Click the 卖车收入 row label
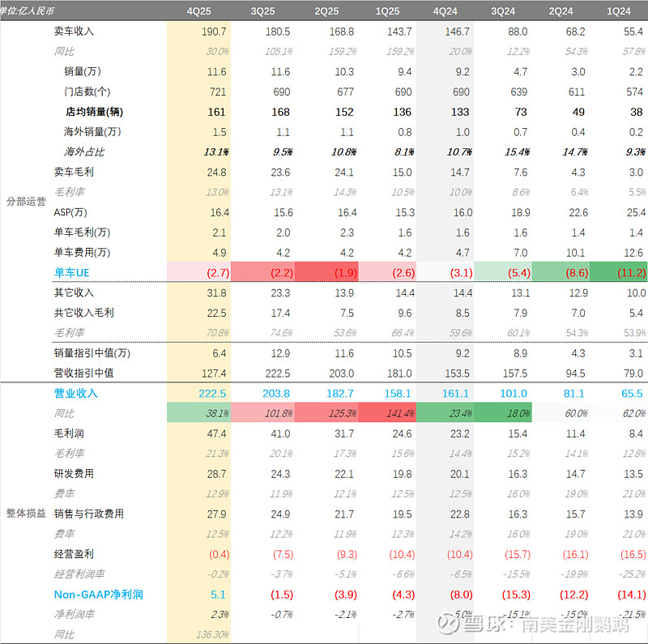The image size is (648, 644). click(x=74, y=32)
